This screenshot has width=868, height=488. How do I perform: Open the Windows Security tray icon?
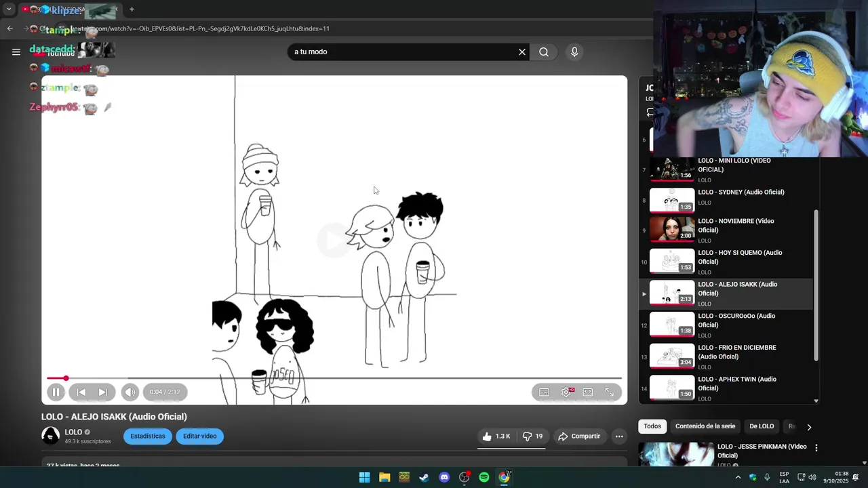tap(753, 477)
